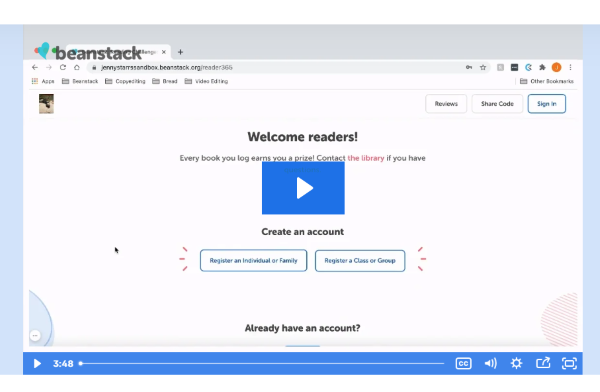Enter fullscreen mode via fullscreen icon

(x=569, y=363)
